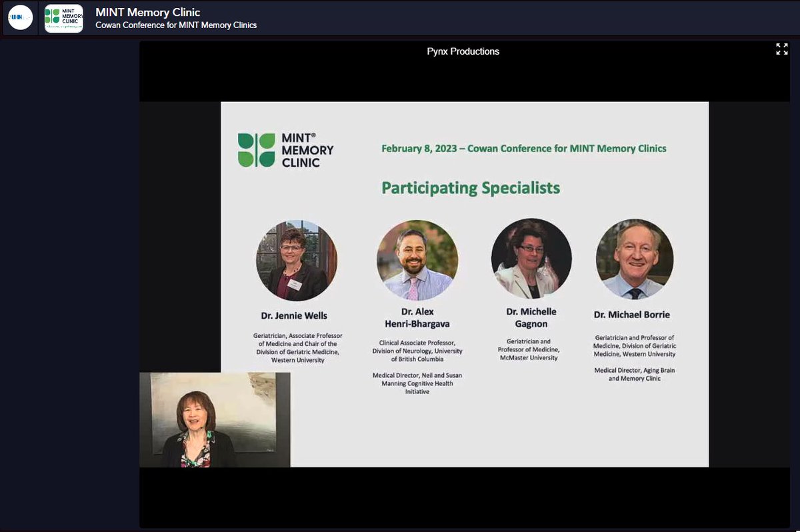Click the MINT Memory Clinic logo on the slide
Screen dimensions: 800x532
pyautogui.click(x=285, y=149)
